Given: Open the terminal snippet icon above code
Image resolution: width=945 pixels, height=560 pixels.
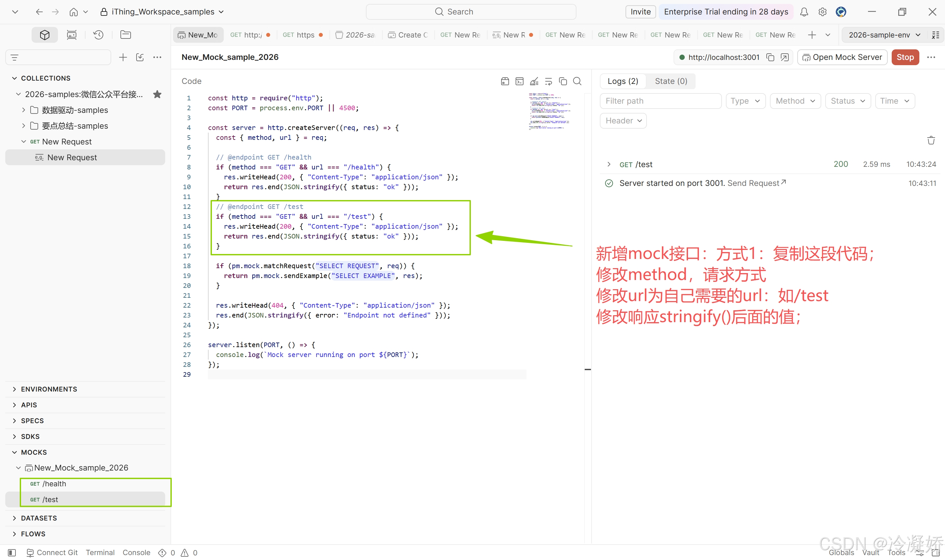Looking at the screenshot, I should [x=520, y=81].
